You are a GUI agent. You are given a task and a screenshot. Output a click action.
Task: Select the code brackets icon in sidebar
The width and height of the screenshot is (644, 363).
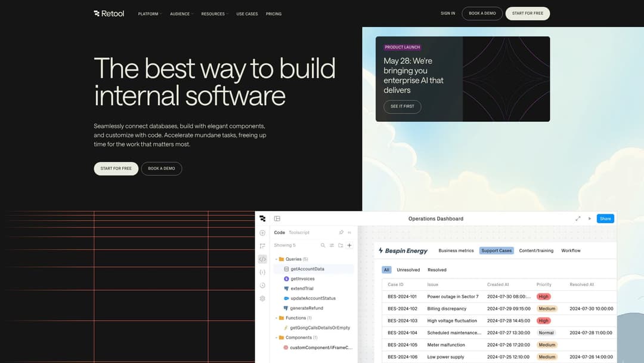pos(262,259)
